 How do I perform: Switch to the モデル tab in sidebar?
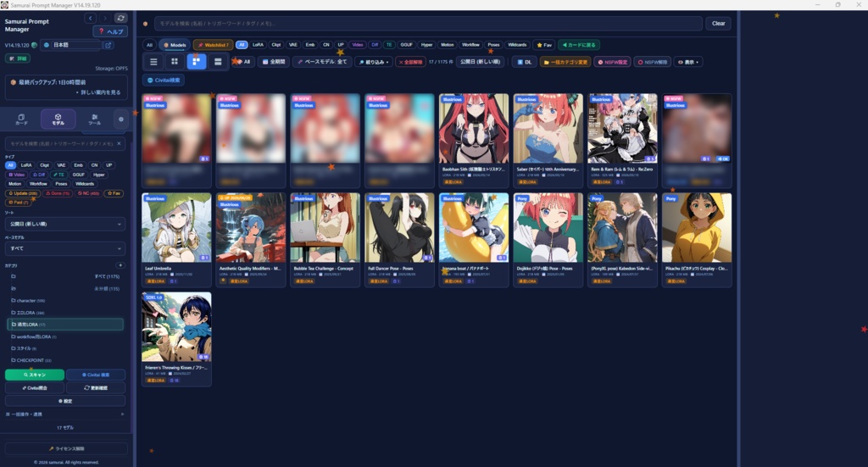pyautogui.click(x=58, y=119)
